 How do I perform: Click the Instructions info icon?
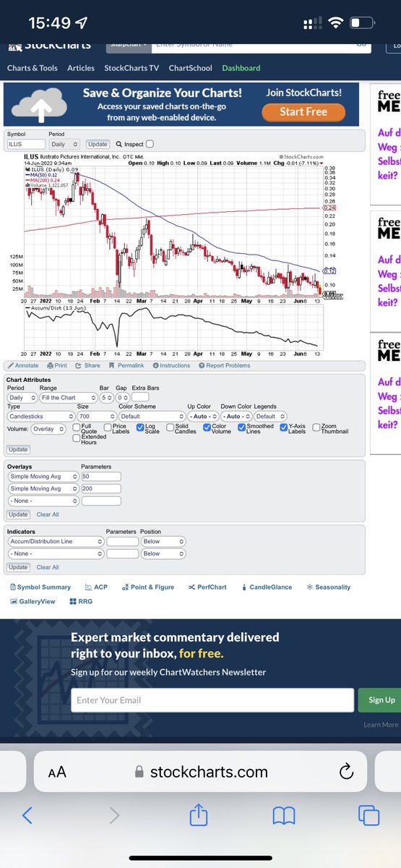[x=155, y=365]
